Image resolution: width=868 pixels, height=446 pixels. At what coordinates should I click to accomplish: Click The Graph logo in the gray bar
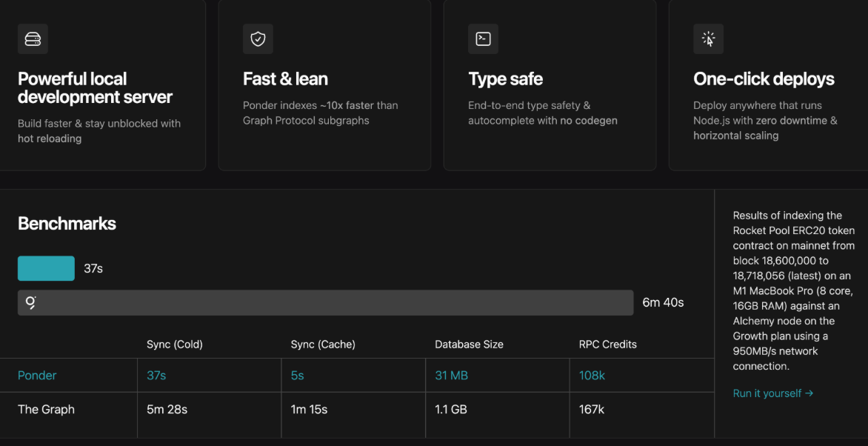pyautogui.click(x=31, y=302)
